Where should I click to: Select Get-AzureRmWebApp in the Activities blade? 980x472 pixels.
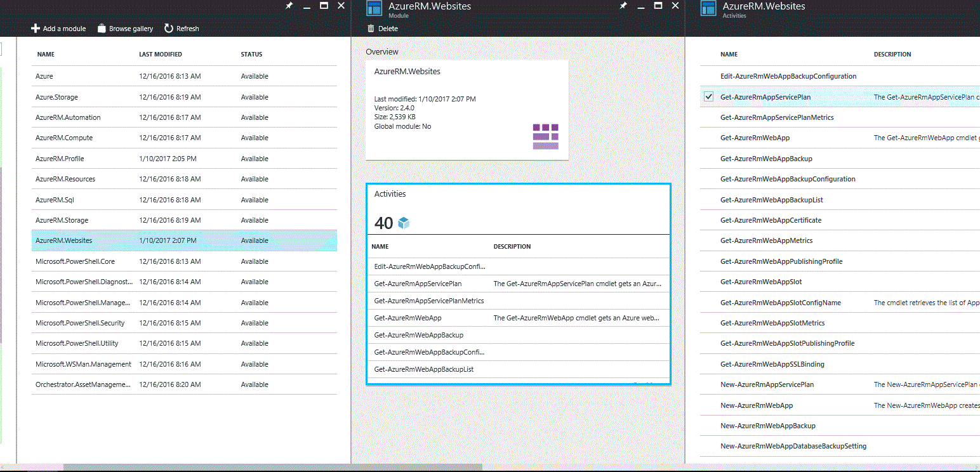pyautogui.click(x=755, y=138)
